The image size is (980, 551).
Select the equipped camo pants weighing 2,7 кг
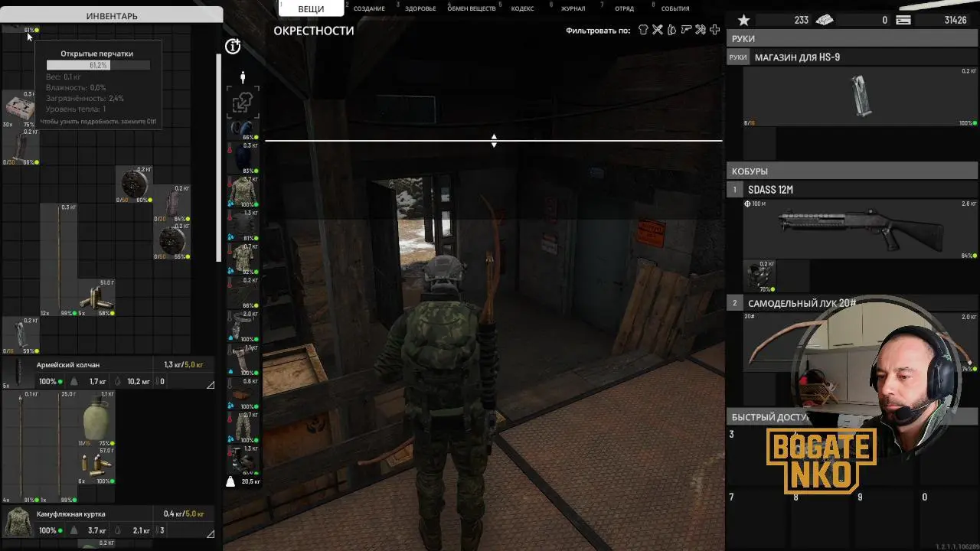pos(243,427)
